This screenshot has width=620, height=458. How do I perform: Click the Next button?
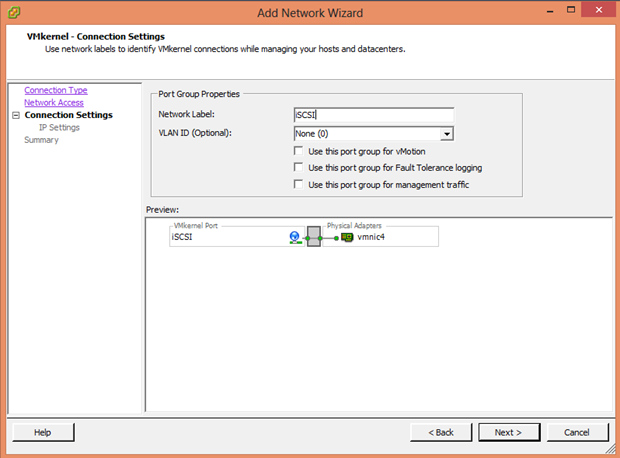pyautogui.click(x=508, y=432)
